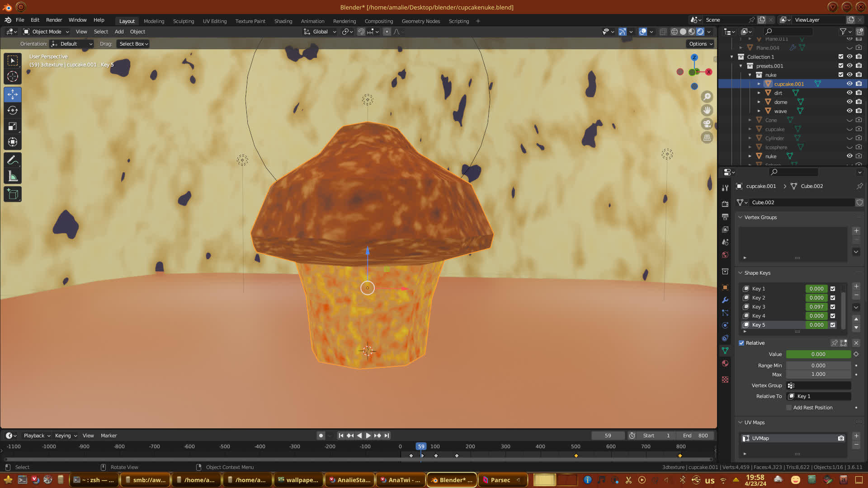Viewport: 868px width, 488px height.
Task: Adjust the shape key Value slider
Action: pyautogui.click(x=818, y=354)
